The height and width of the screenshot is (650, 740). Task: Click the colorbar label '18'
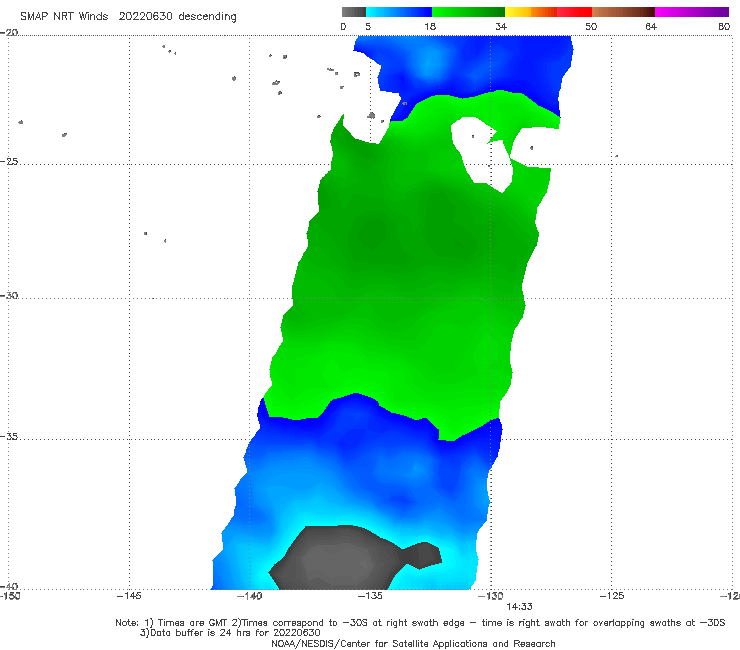click(x=430, y=27)
